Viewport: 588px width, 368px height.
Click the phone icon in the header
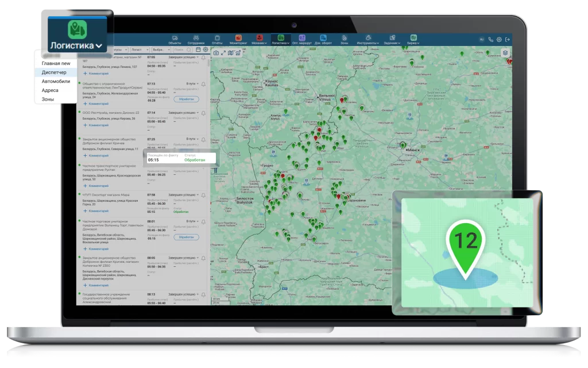click(490, 40)
